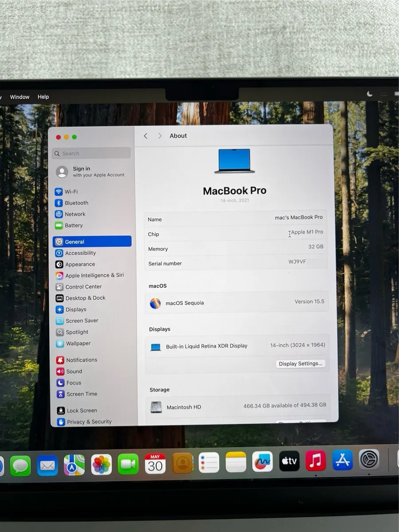Click the Macintosh HD storage row
This screenshot has height=532, width=399.
(x=238, y=406)
